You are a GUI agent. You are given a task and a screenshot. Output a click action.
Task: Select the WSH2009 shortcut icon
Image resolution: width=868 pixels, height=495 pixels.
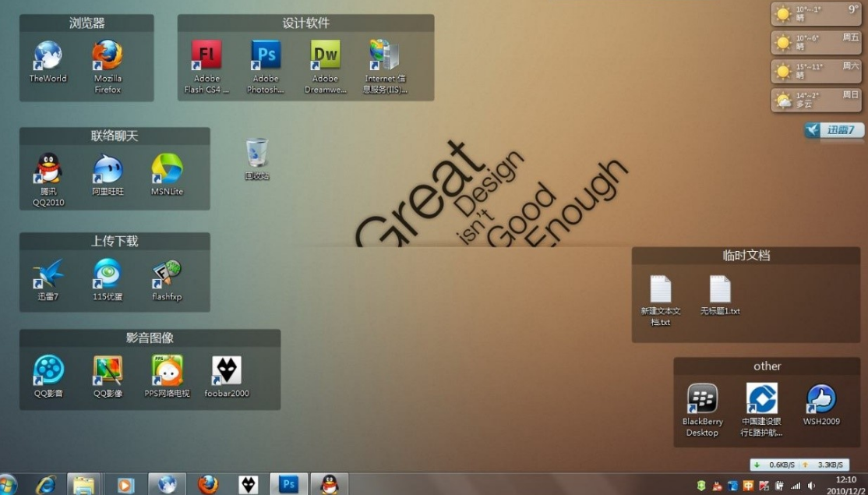point(821,399)
